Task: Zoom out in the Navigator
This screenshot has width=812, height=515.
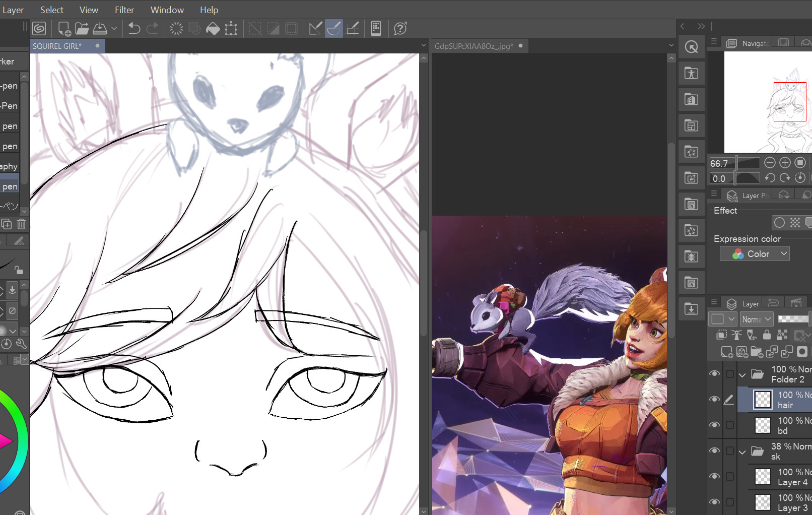Action: click(769, 163)
